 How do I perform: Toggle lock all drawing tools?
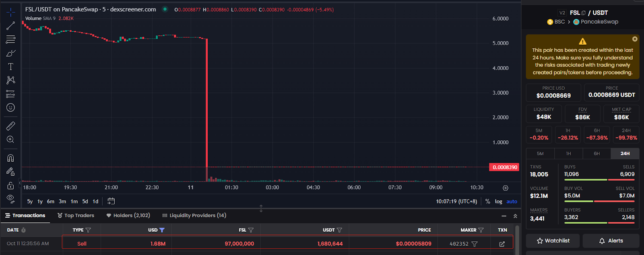10,185
